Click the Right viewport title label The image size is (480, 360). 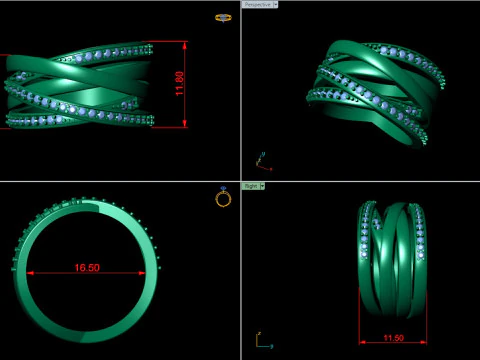coord(251,186)
